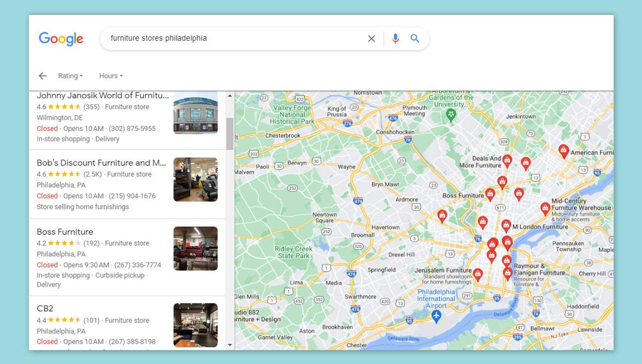Click the 'Wilmington, DE' location text
The width and height of the screenshot is (642, 364).
click(60, 118)
